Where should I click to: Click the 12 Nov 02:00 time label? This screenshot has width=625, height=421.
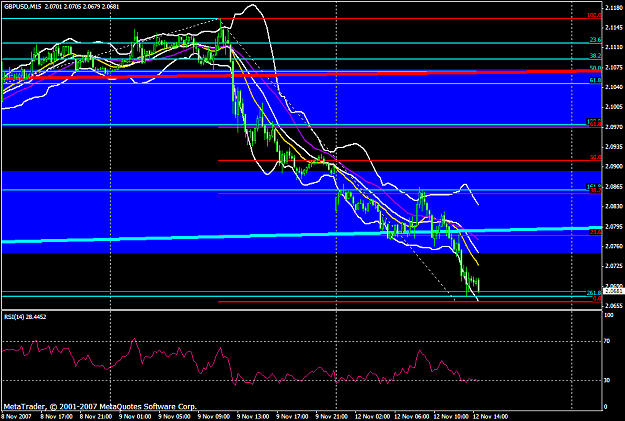(372, 417)
